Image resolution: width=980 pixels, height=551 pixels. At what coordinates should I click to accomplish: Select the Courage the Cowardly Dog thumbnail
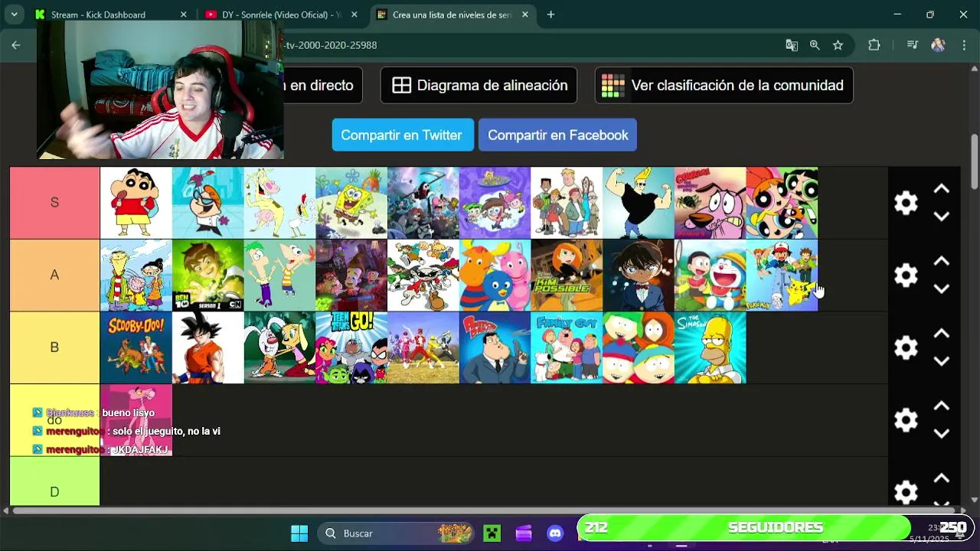coord(710,203)
